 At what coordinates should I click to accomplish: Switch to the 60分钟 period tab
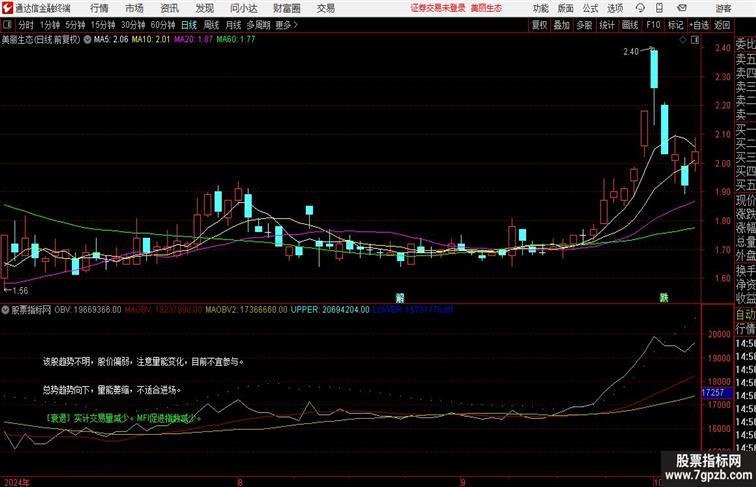pyautogui.click(x=163, y=25)
